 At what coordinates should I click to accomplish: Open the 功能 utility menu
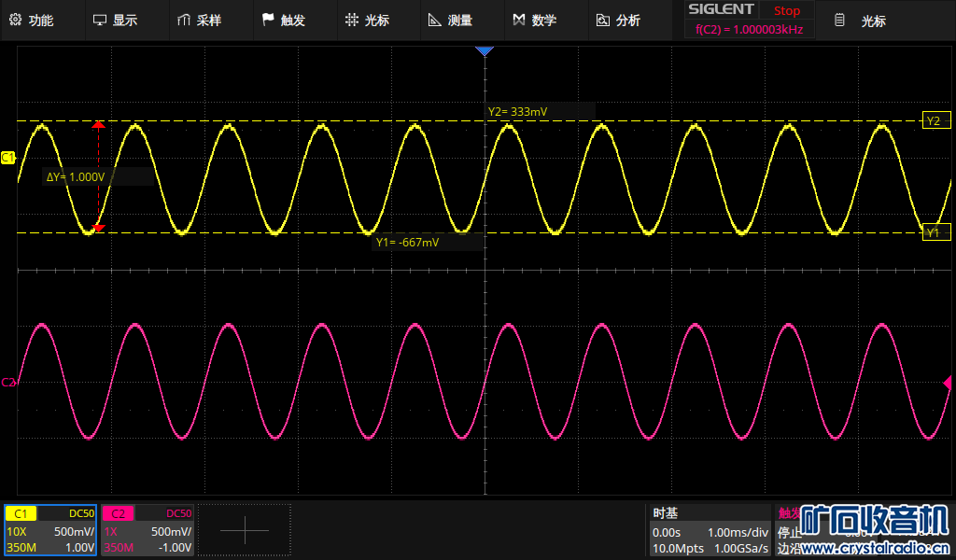pyautogui.click(x=31, y=20)
